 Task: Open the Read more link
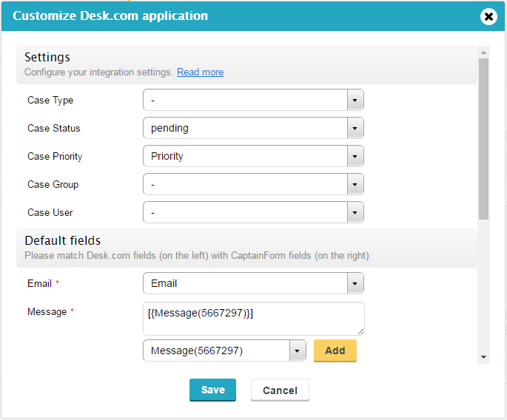200,72
